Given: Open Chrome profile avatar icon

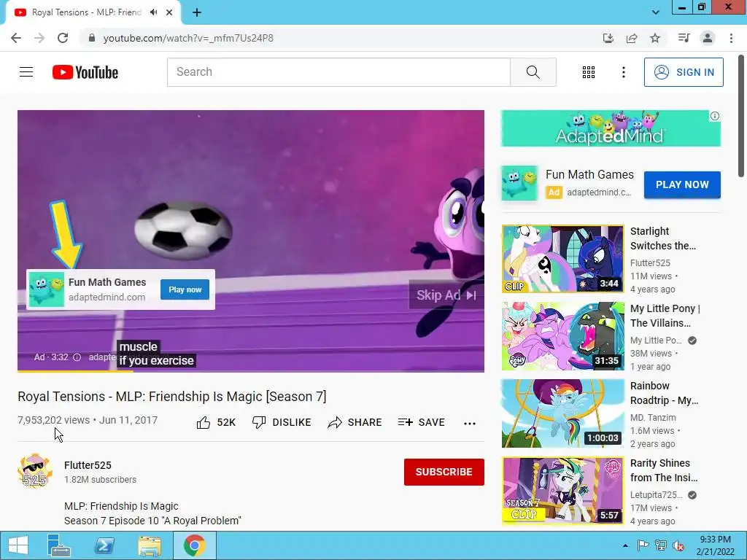Looking at the screenshot, I should (x=708, y=38).
